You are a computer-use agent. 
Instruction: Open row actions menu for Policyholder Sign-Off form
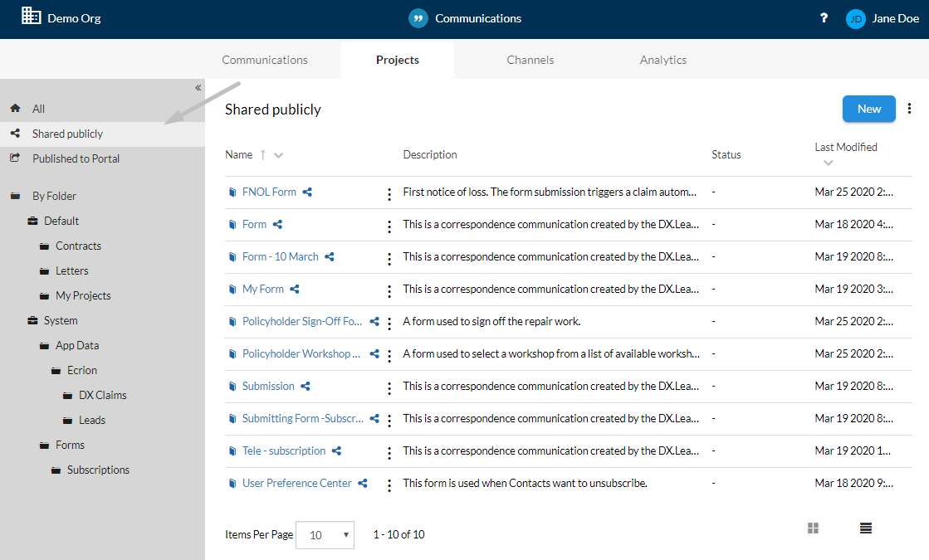coord(389,323)
